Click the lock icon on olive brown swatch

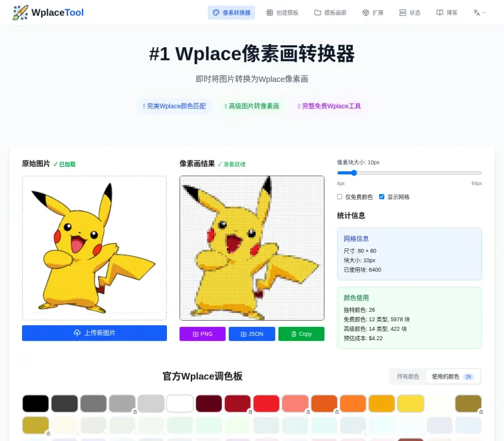point(481,412)
